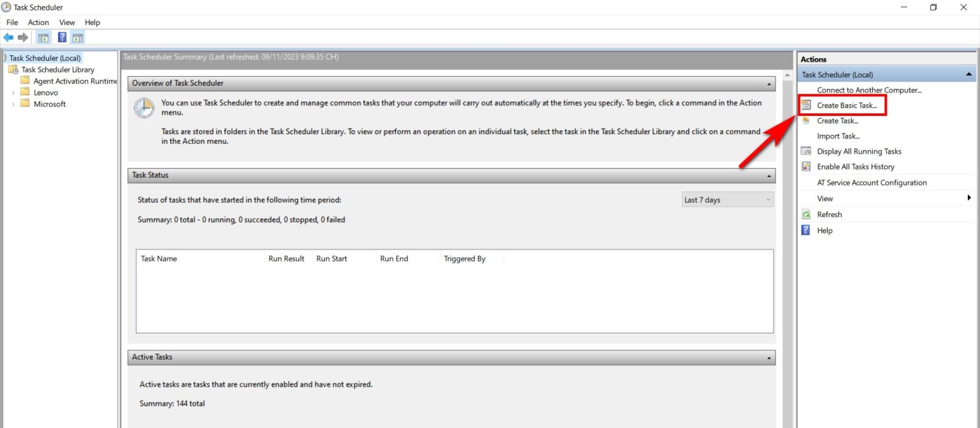
Task: Click the Display All Running Tasks icon
Action: click(x=806, y=151)
